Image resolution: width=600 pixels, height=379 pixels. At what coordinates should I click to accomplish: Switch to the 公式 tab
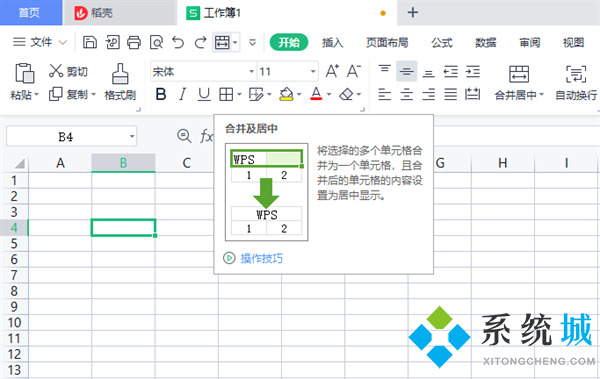pyautogui.click(x=442, y=42)
